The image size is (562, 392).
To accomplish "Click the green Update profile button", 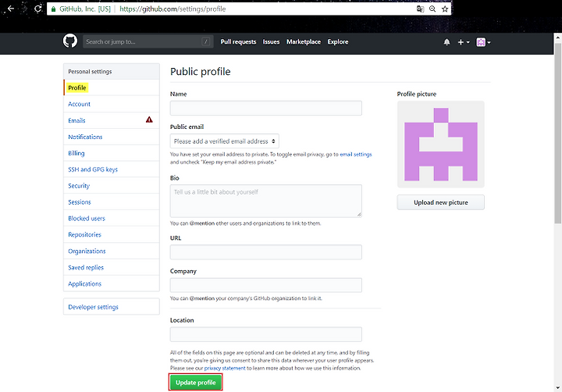I will (x=196, y=383).
